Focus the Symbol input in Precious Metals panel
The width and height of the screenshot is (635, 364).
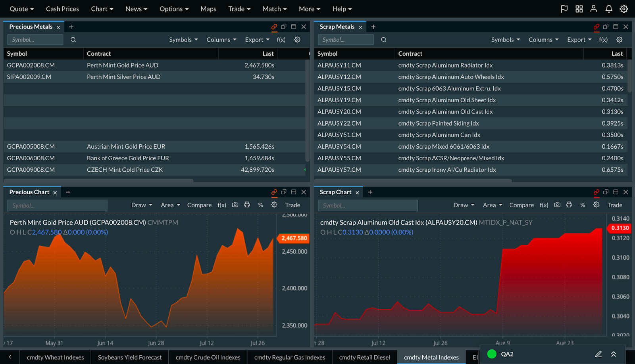click(x=35, y=40)
